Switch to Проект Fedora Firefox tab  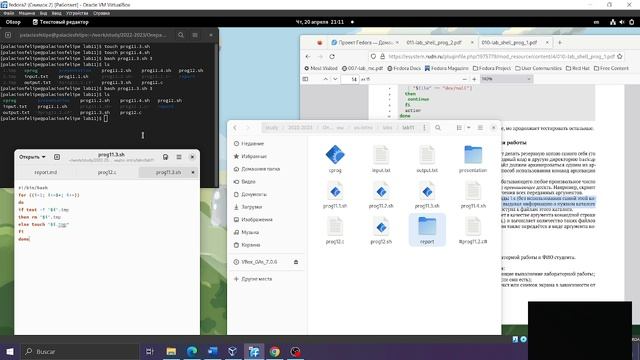pyautogui.click(x=363, y=42)
